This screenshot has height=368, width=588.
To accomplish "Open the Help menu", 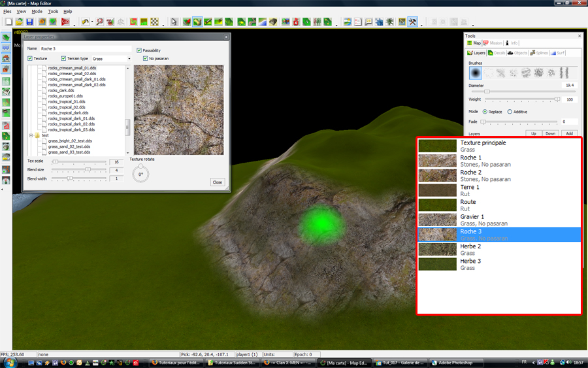I will point(67,12).
